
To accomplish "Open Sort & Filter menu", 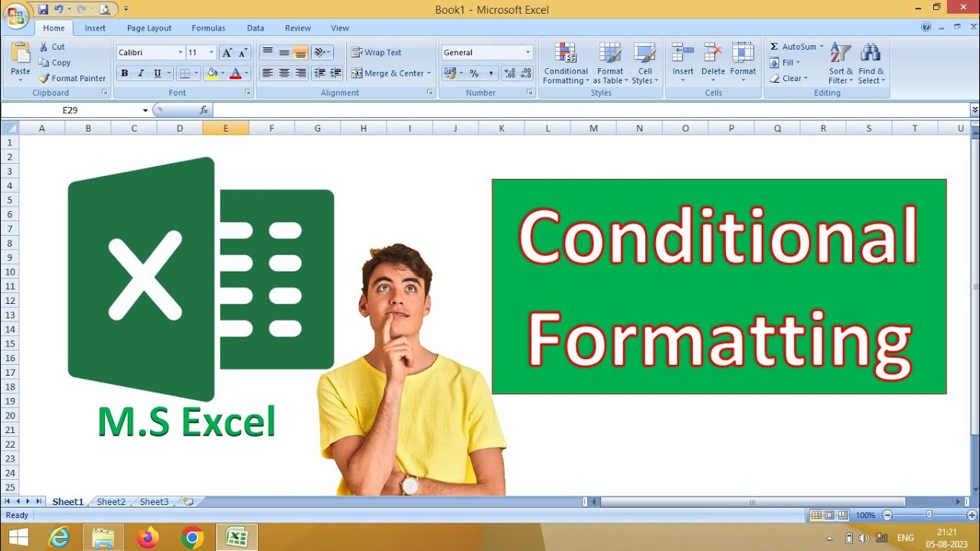I will point(841,64).
